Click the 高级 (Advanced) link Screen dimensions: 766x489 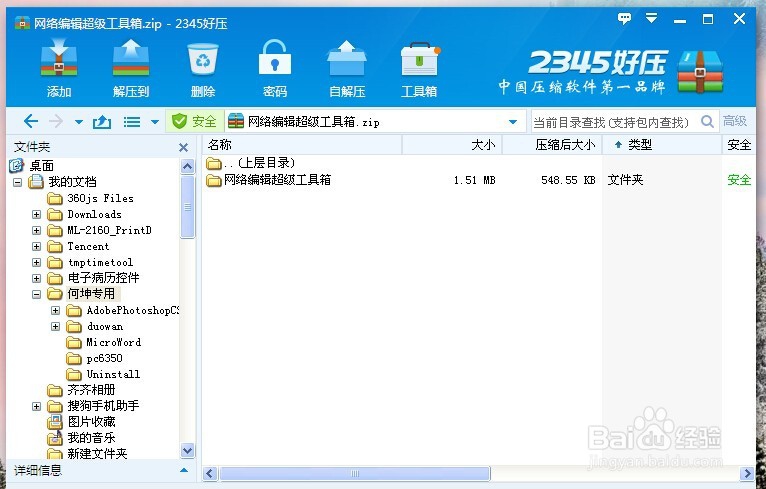tap(735, 121)
